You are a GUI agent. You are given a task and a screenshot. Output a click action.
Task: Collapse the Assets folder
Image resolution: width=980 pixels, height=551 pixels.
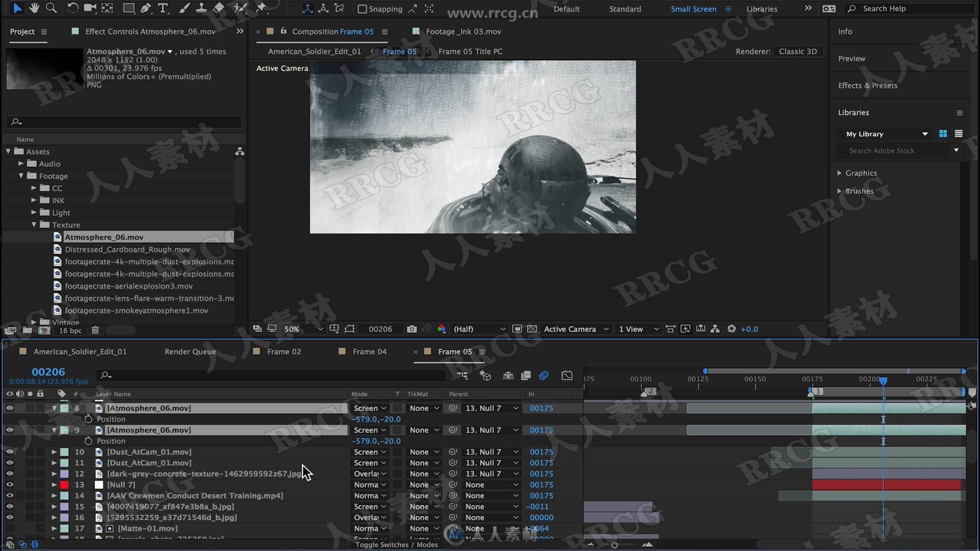[8, 152]
